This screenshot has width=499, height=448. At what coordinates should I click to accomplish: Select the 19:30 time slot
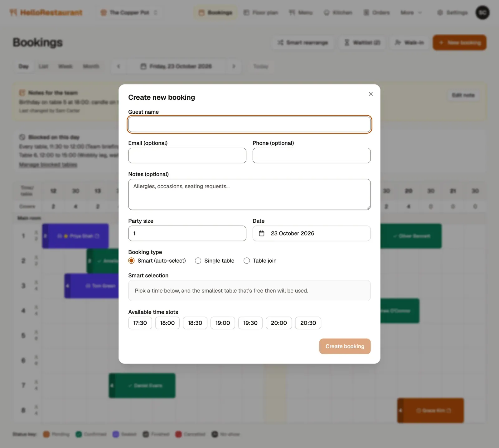click(x=250, y=323)
